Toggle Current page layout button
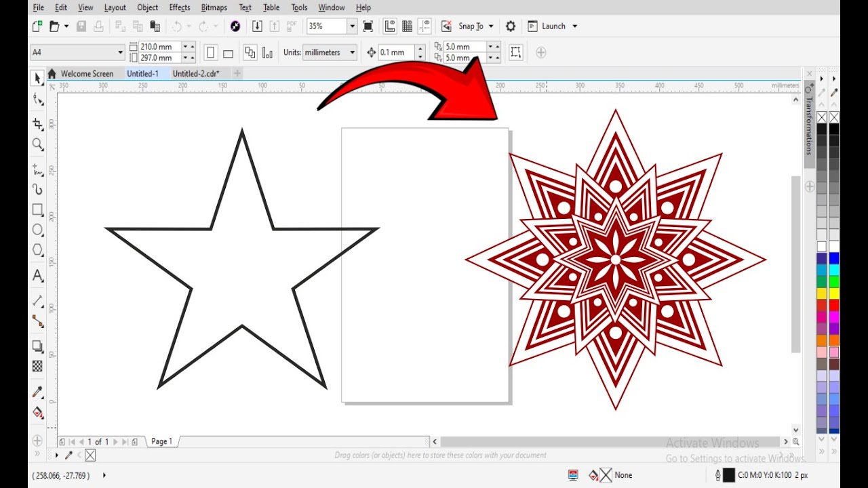The width and height of the screenshot is (868, 488). (268, 53)
